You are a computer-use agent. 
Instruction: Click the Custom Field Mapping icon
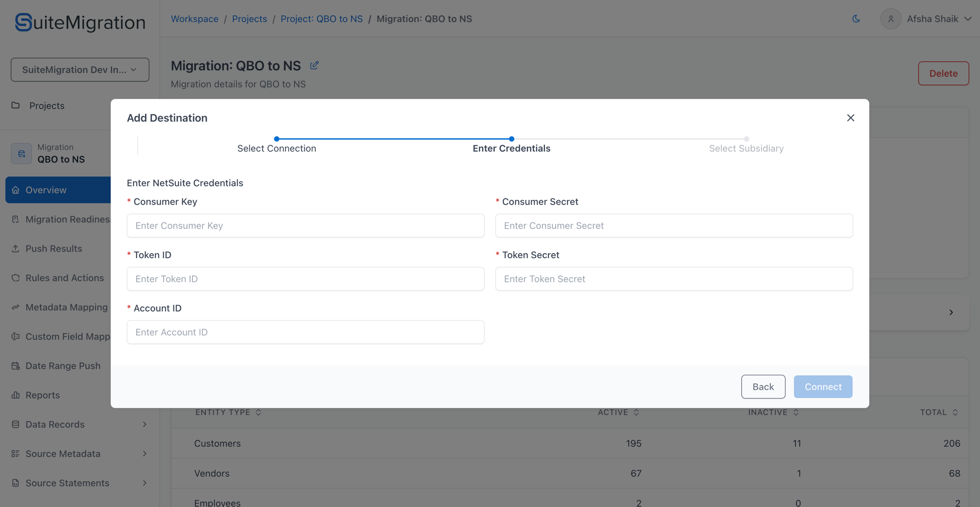tap(16, 337)
